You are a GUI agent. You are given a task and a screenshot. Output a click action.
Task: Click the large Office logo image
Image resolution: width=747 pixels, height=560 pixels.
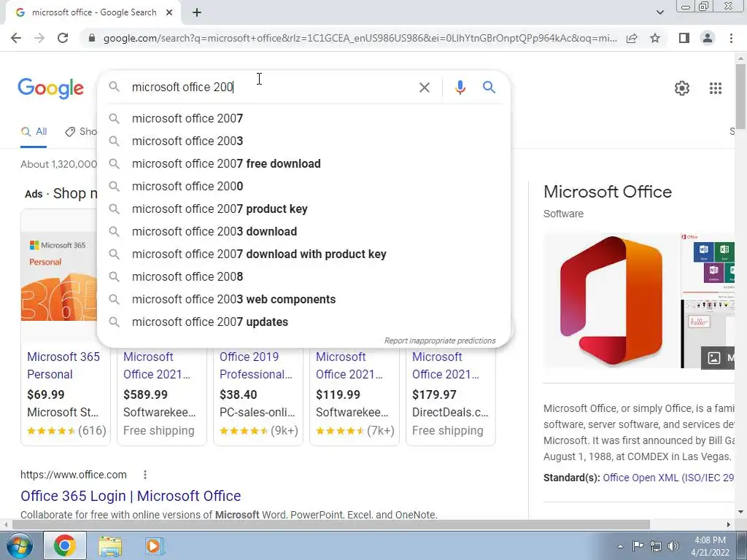[x=611, y=300]
